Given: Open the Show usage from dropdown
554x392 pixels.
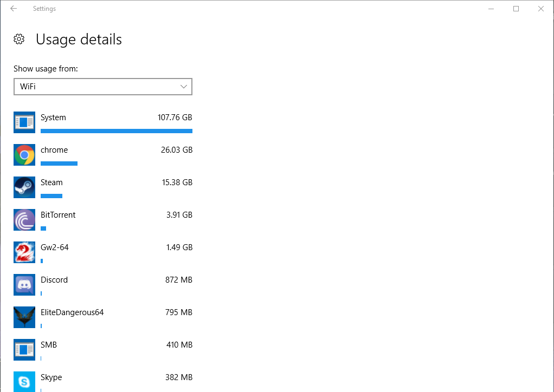Looking at the screenshot, I should (x=103, y=87).
